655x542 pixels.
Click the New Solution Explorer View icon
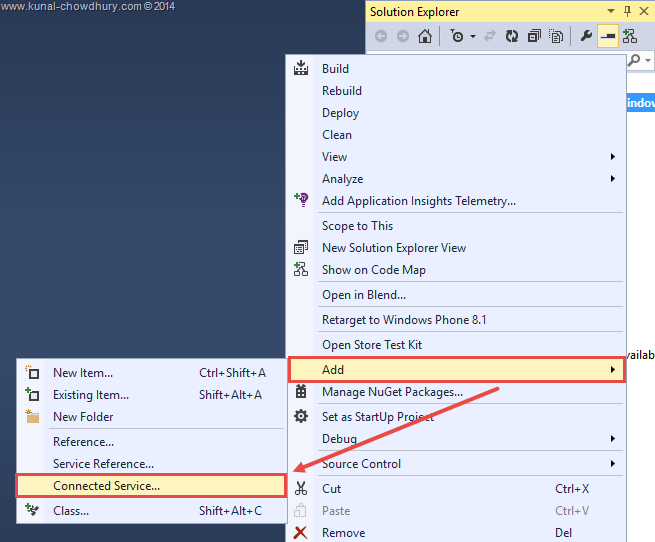pyautogui.click(x=301, y=247)
